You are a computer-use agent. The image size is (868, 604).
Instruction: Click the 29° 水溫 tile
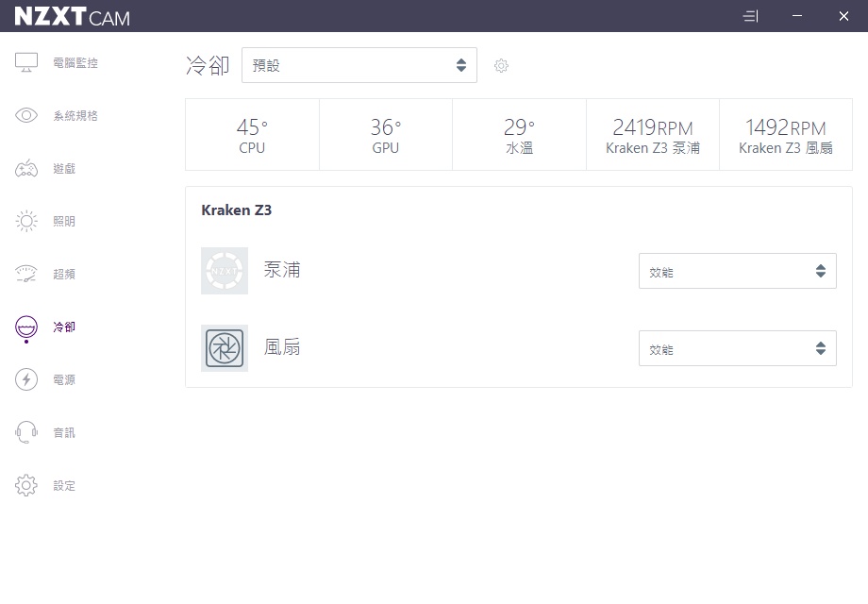pos(519,135)
